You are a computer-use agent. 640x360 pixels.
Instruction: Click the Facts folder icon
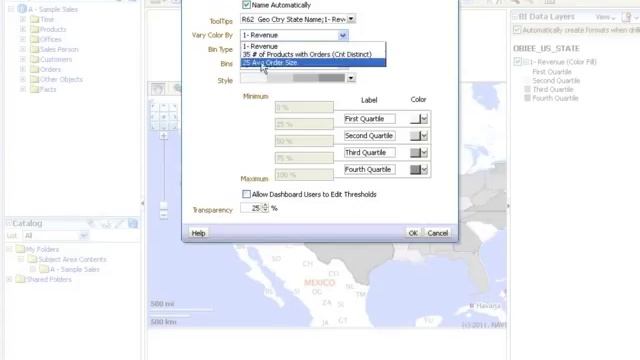pyautogui.click(x=35, y=89)
